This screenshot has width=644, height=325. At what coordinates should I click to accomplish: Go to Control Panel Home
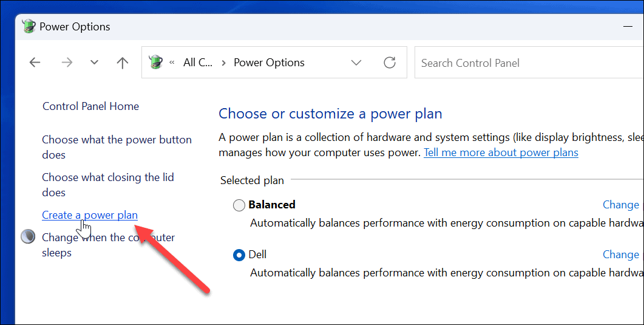point(90,106)
